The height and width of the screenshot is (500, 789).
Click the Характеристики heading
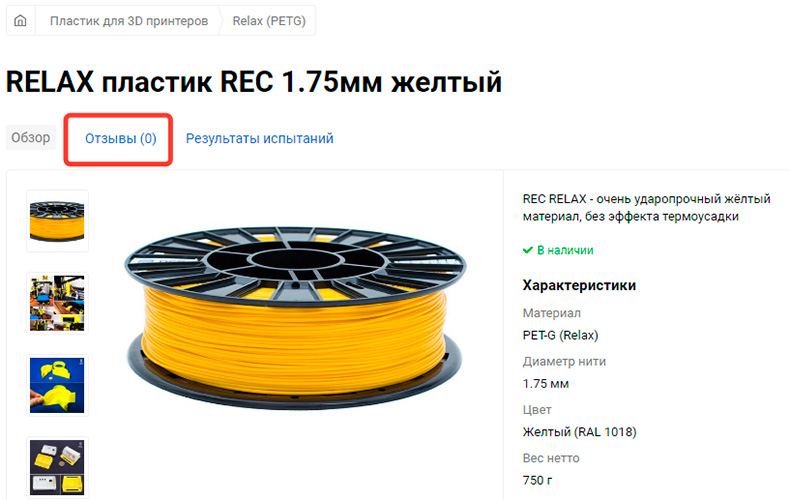click(579, 285)
